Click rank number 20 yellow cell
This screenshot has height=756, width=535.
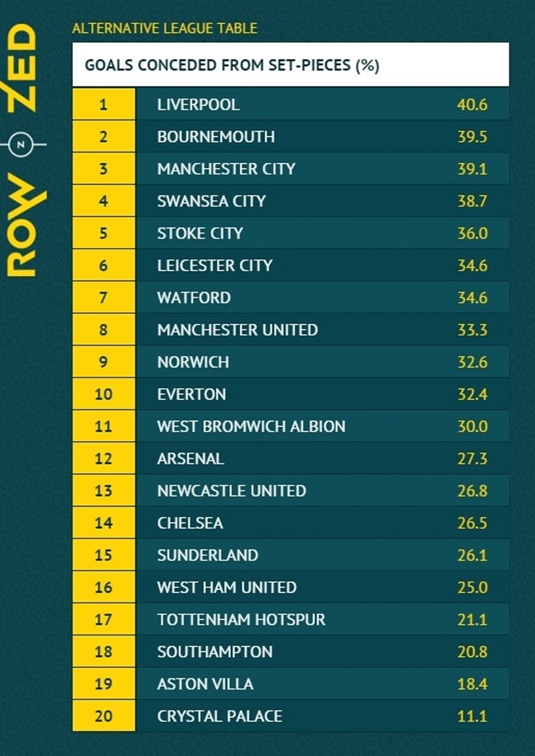pos(103,716)
